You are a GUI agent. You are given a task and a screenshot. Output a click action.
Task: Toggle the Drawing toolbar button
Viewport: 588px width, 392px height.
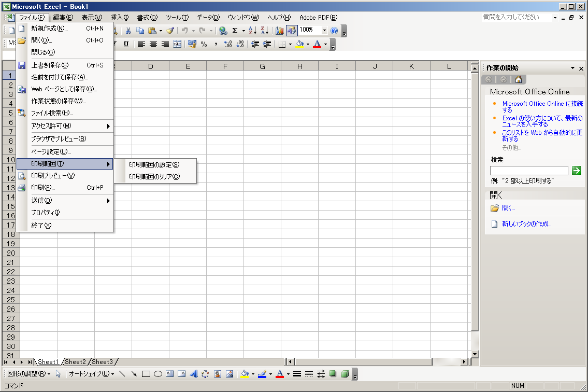coord(292,31)
